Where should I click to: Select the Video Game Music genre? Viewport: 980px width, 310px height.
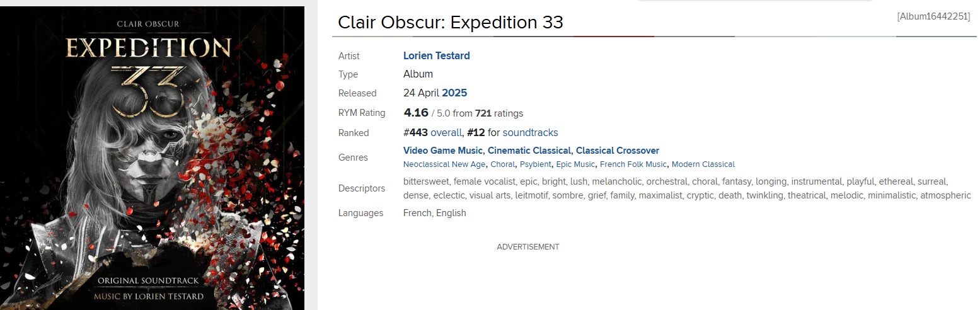pyautogui.click(x=443, y=151)
